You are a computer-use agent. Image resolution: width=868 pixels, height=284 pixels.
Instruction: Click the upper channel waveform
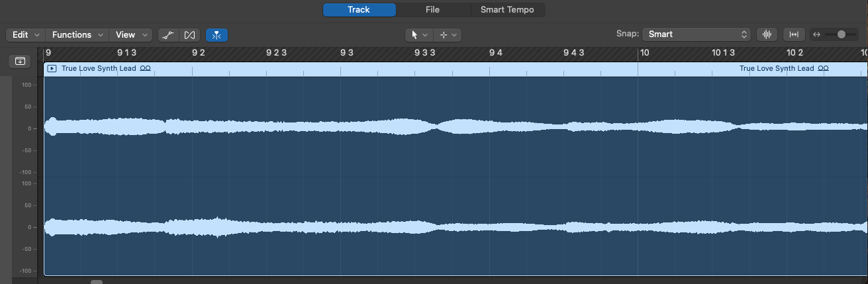pyautogui.click(x=456, y=126)
